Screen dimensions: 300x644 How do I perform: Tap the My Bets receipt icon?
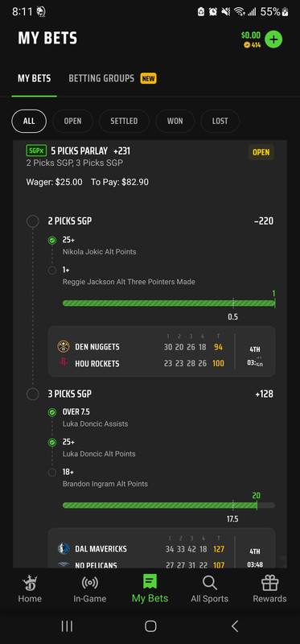point(150,582)
